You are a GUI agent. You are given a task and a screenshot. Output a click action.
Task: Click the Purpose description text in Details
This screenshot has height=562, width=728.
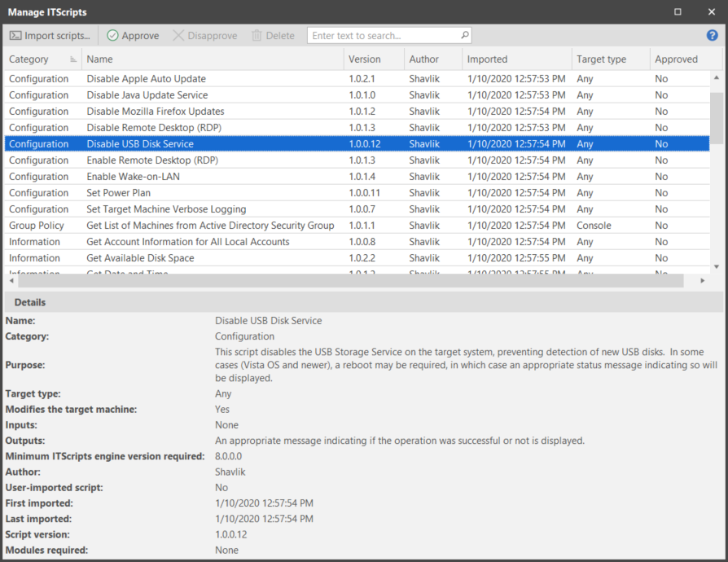tap(466, 365)
